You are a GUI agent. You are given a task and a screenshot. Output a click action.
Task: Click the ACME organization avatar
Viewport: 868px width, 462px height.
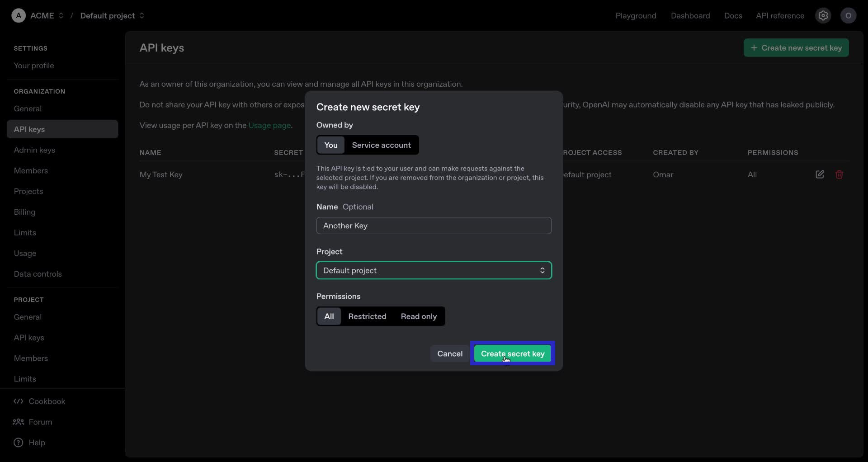(18, 15)
